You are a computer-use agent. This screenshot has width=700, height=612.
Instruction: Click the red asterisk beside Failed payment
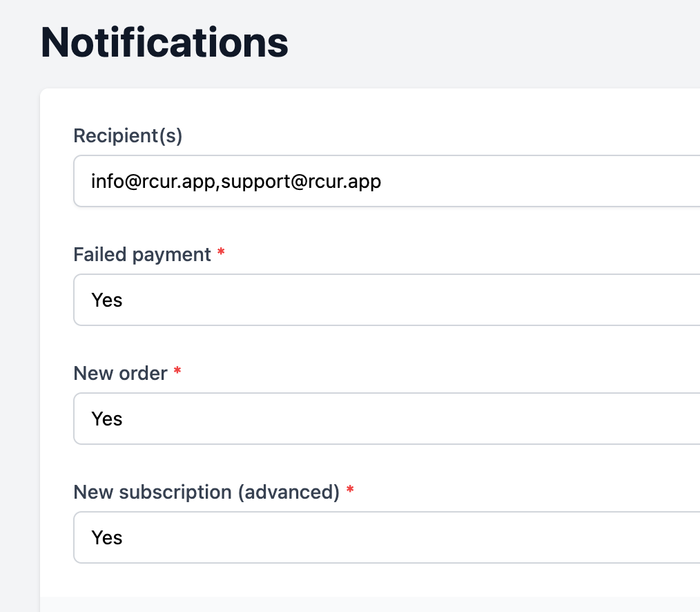point(221,251)
